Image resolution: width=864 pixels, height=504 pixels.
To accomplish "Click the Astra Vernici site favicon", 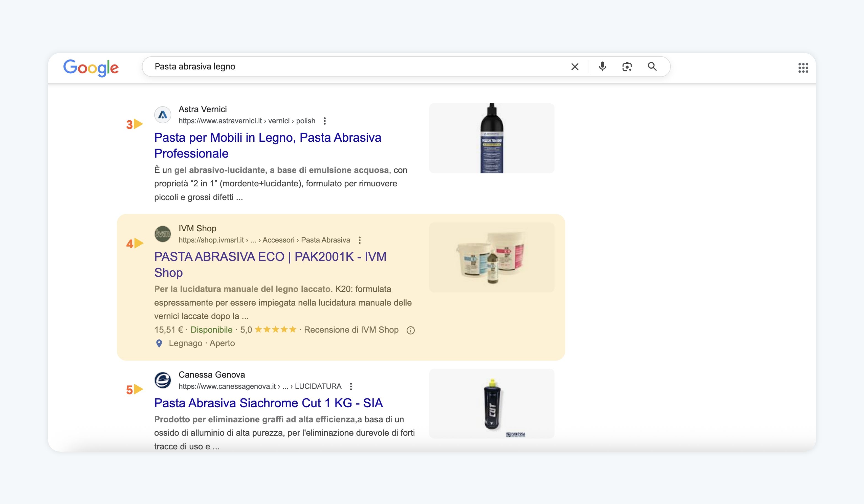I will [162, 115].
